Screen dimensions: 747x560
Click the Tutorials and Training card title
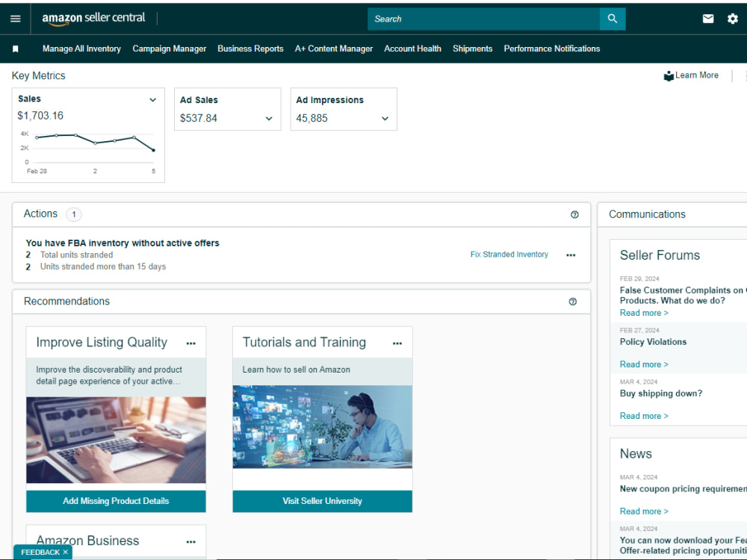point(304,343)
